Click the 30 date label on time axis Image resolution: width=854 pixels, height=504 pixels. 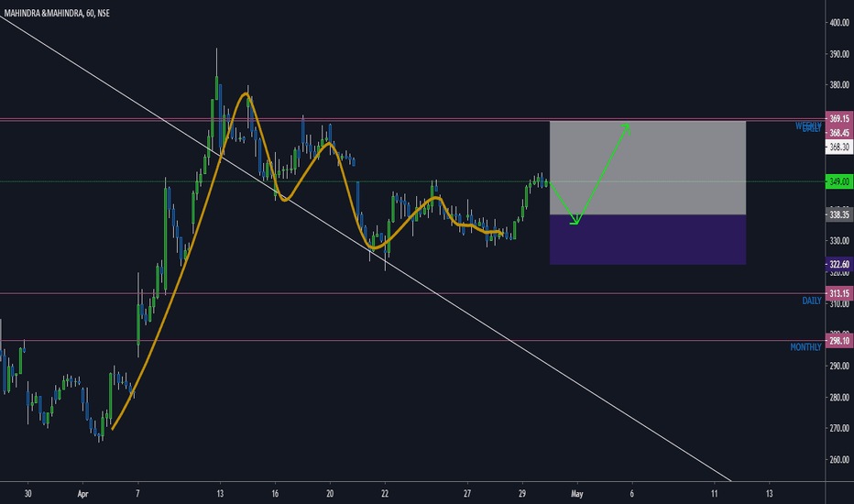(x=27, y=494)
